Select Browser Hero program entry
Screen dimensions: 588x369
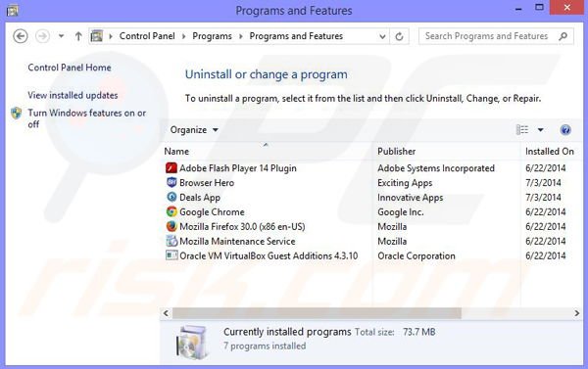point(207,183)
